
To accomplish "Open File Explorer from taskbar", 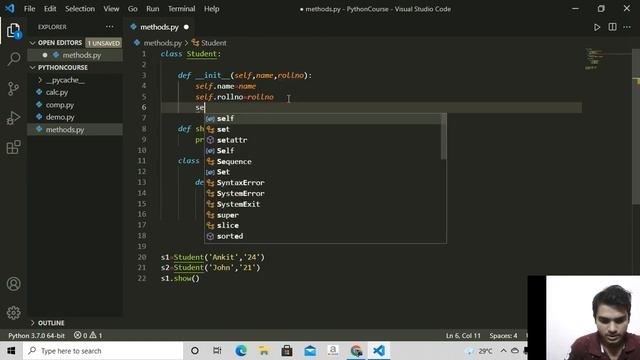I will (264, 351).
